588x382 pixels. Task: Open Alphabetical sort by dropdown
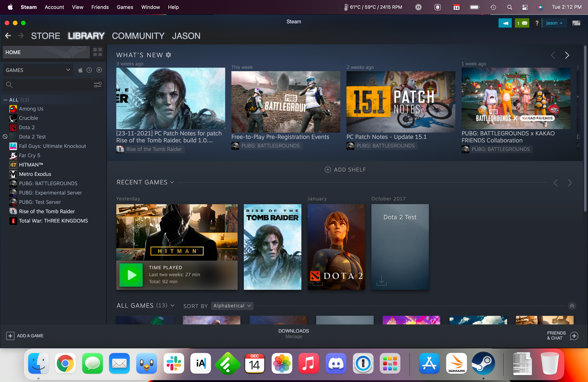tap(232, 306)
